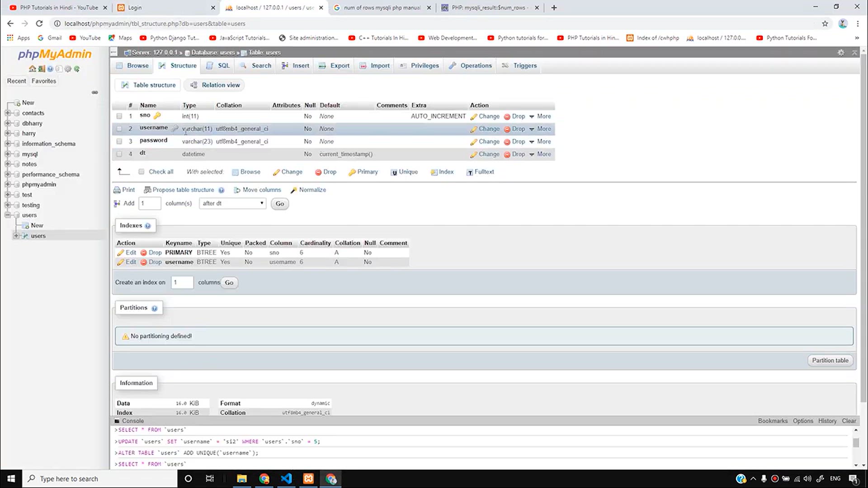Open Console Bookmarks
Screen dimensions: 868x488
[773, 421]
